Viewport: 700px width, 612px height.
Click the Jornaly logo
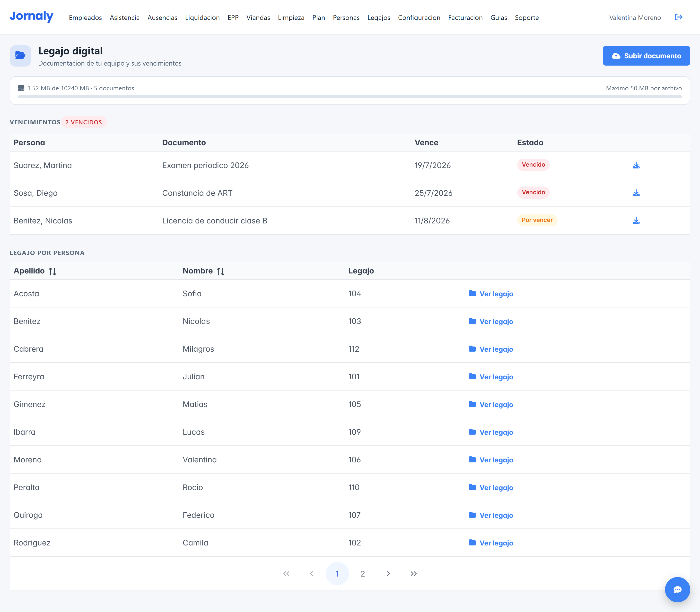(31, 17)
